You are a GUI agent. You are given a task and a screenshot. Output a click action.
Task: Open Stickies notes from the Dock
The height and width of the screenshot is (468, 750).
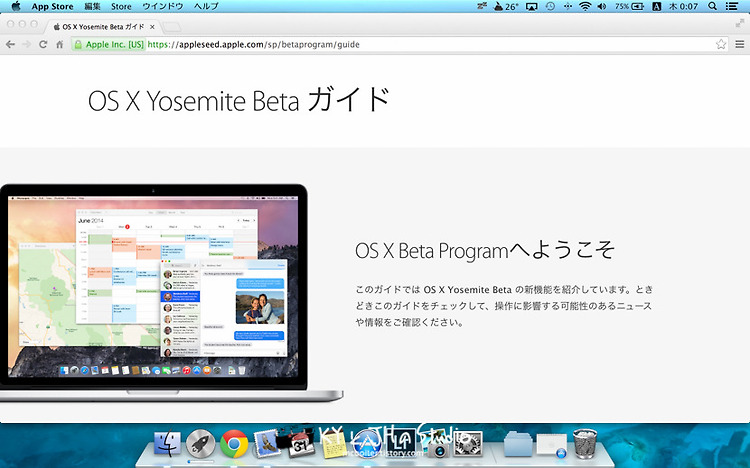click(334, 445)
